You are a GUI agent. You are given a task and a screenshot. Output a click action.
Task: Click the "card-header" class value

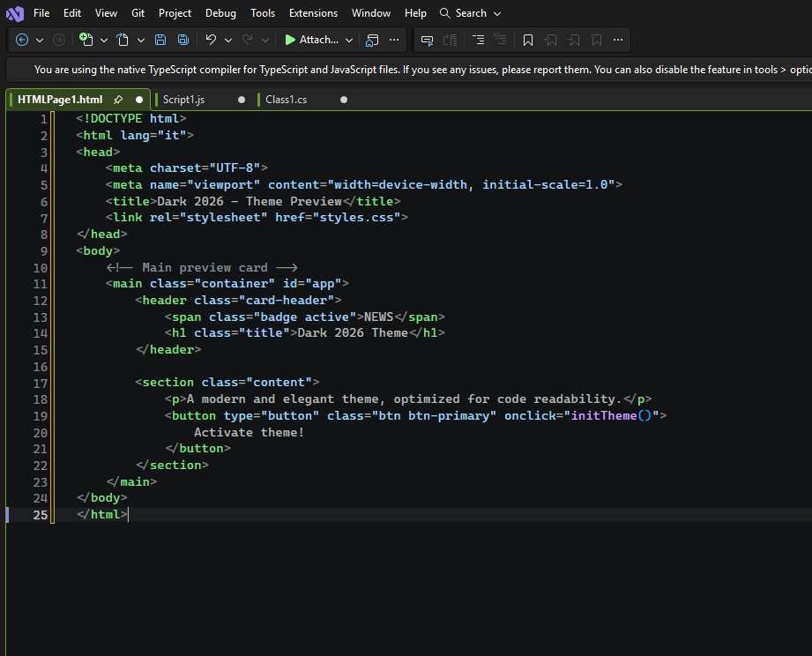[x=287, y=301]
